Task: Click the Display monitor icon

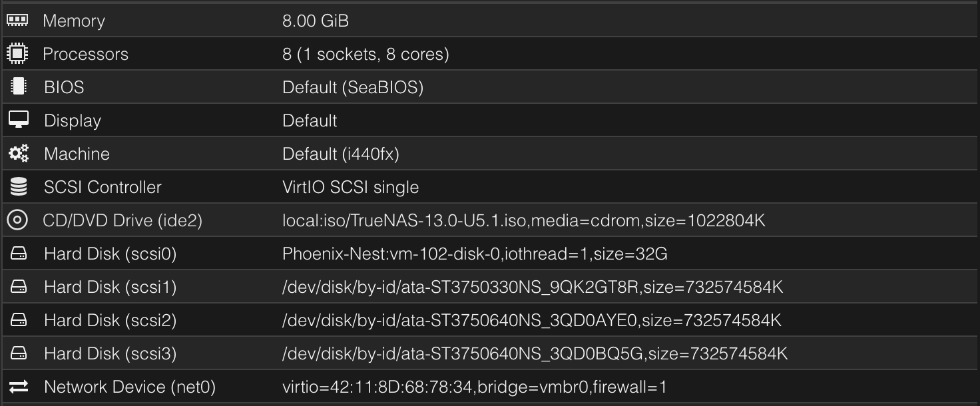Action: (17, 120)
